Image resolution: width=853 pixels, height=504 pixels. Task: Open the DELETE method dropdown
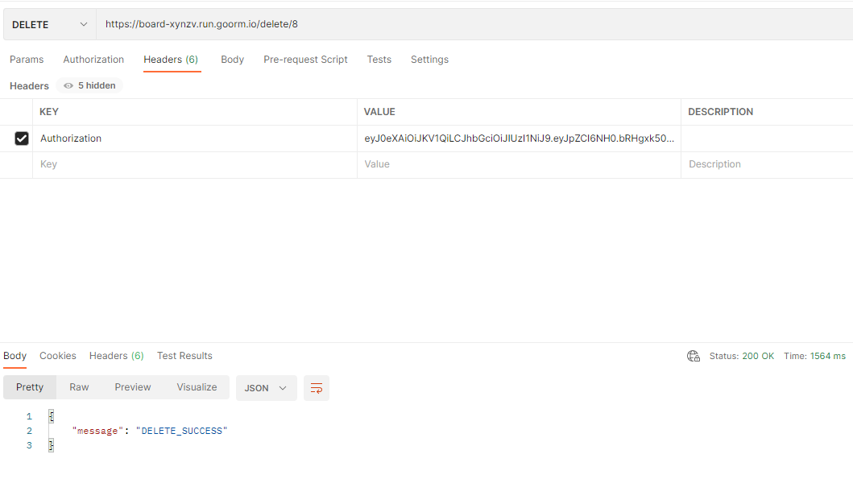coord(49,24)
